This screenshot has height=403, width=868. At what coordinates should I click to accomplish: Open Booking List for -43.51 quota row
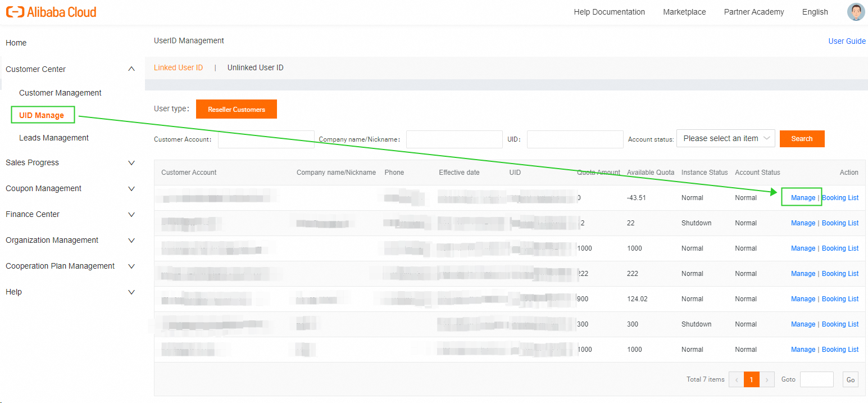point(840,198)
